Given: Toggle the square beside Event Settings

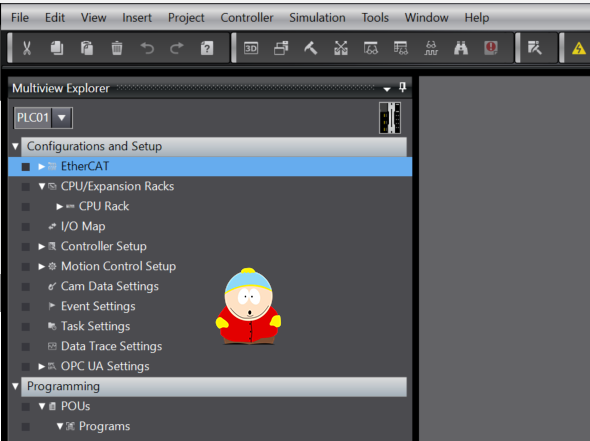Looking at the screenshot, I should tap(26, 307).
